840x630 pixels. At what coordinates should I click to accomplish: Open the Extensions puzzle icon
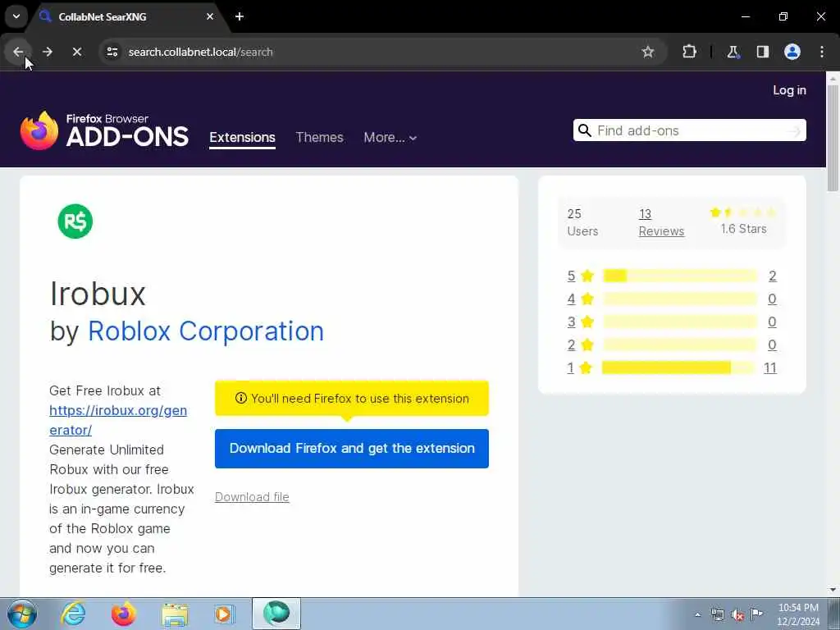click(x=689, y=52)
